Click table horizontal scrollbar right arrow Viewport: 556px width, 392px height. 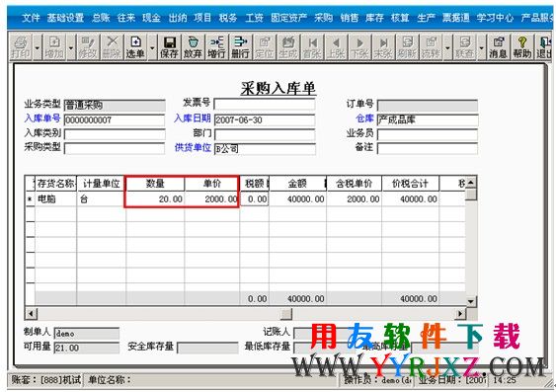[460, 314]
